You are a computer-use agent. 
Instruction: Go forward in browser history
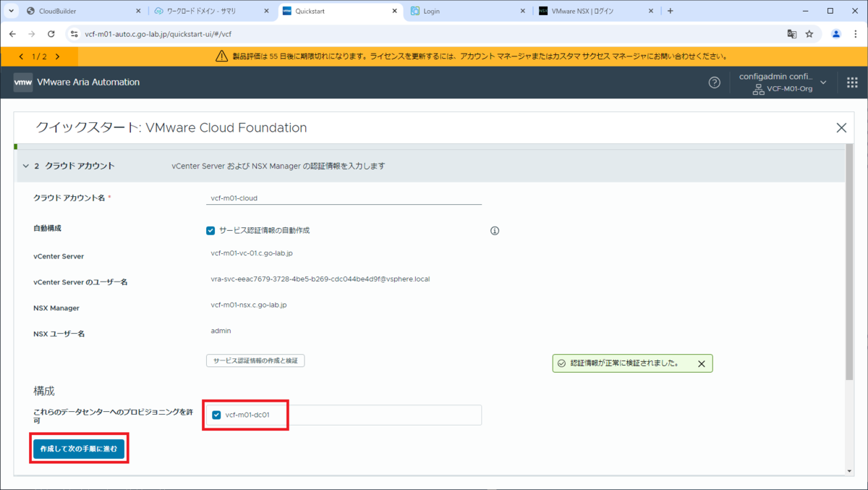[31, 33]
